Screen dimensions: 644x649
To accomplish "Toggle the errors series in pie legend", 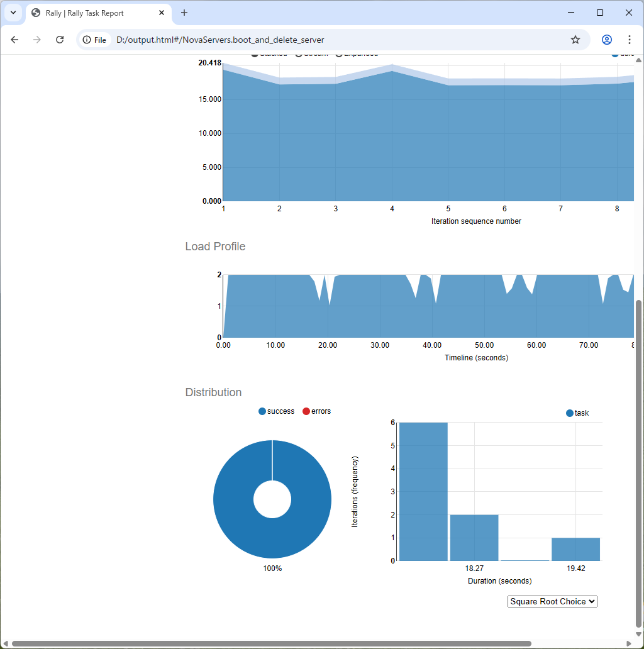I will [x=316, y=411].
